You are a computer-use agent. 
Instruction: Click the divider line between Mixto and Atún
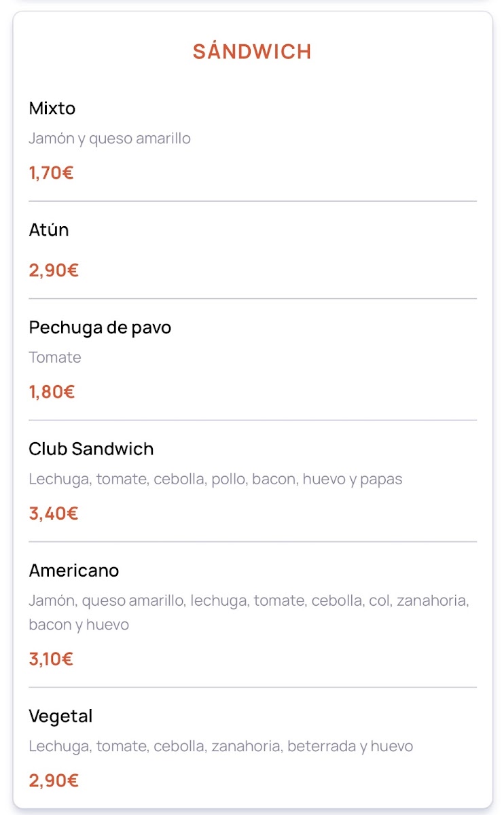(x=252, y=202)
